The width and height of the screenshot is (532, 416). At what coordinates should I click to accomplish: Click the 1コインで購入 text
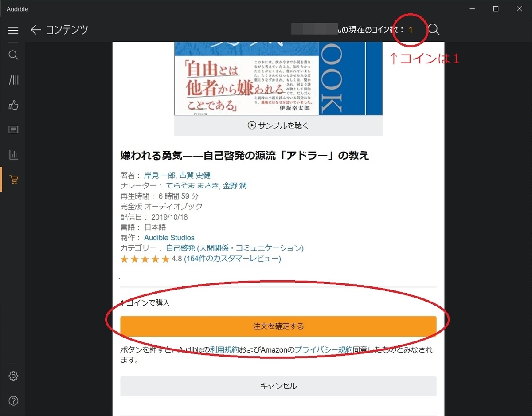(x=145, y=303)
